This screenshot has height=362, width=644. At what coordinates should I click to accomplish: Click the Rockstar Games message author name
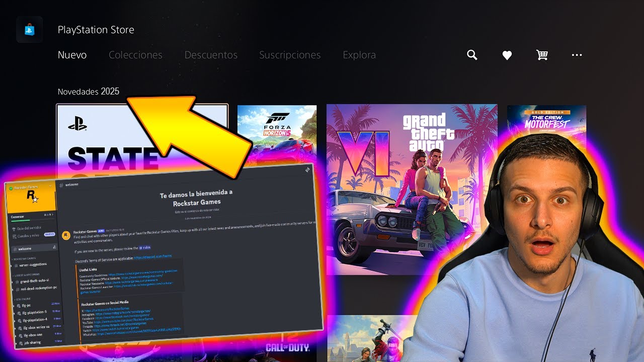tap(85, 231)
